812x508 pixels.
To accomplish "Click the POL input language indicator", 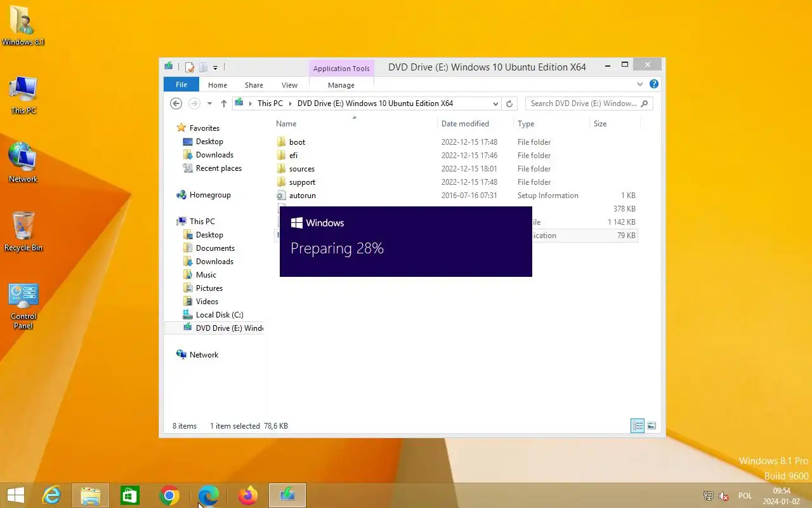I will tap(745, 496).
